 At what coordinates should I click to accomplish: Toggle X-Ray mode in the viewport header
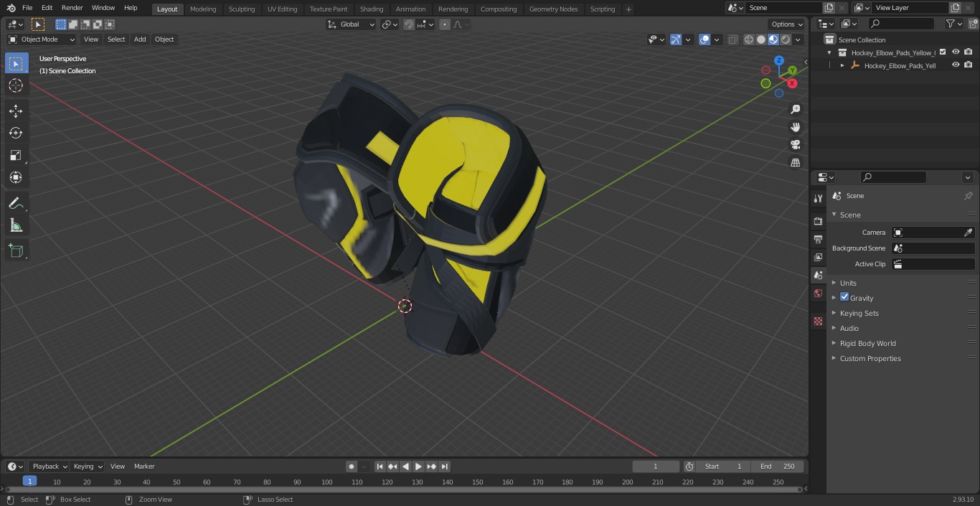pos(732,39)
